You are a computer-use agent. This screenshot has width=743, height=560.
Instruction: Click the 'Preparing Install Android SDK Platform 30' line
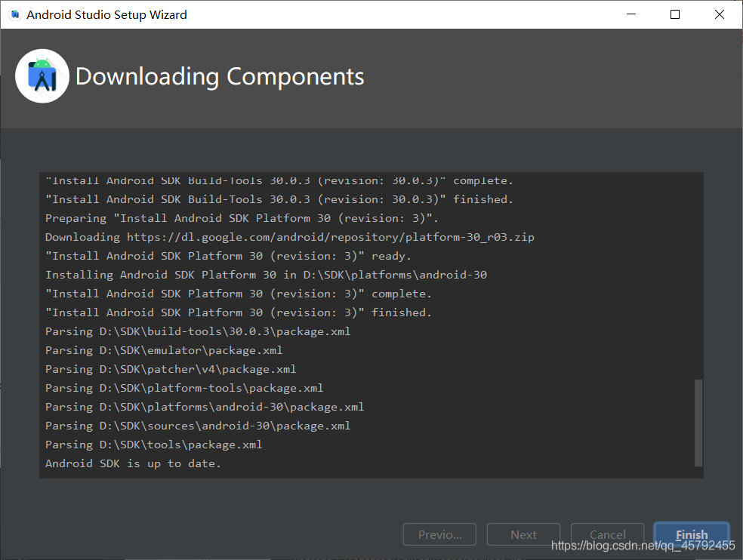(x=242, y=218)
